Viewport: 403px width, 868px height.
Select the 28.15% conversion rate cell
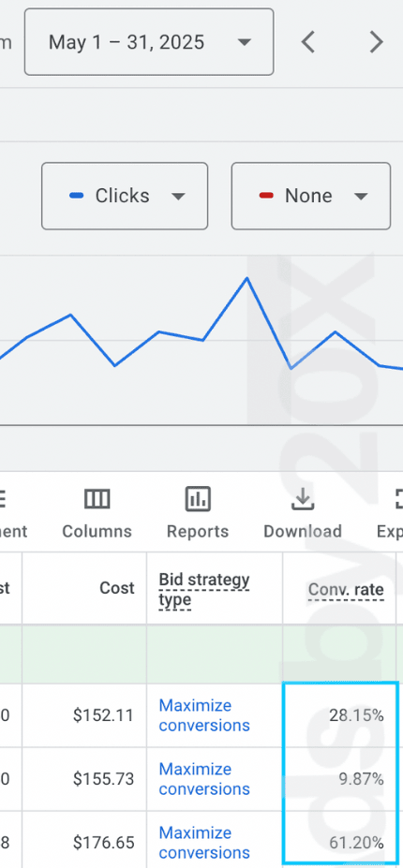(340, 715)
